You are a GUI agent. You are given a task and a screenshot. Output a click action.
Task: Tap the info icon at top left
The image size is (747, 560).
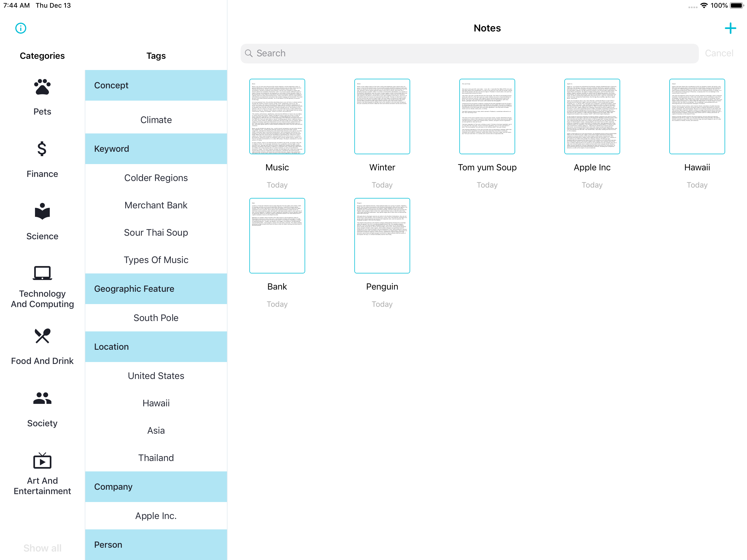[x=21, y=28]
